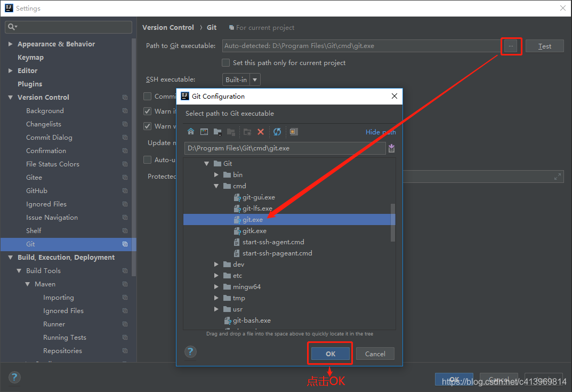572x392 pixels.
Task: Confirm Git Configuration dialog with OK
Action: click(330, 354)
